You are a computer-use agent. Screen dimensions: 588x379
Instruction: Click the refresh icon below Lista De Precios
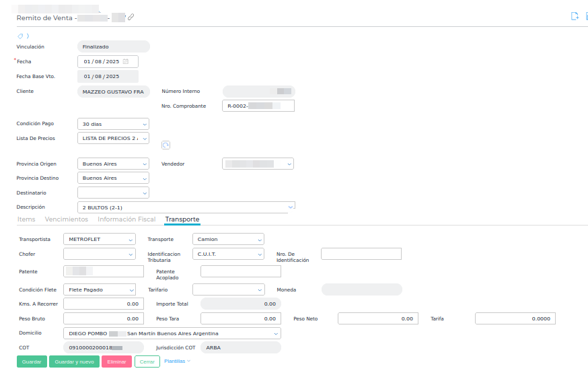166,145
